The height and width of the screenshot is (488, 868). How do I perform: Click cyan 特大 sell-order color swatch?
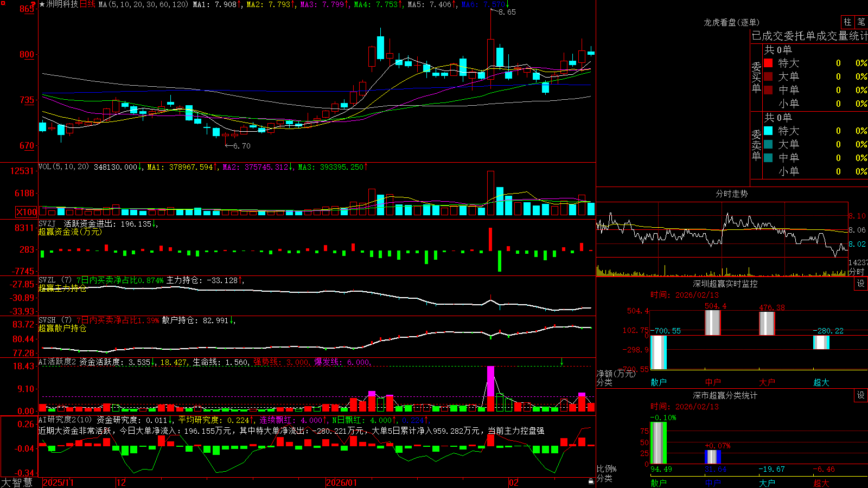(768, 131)
